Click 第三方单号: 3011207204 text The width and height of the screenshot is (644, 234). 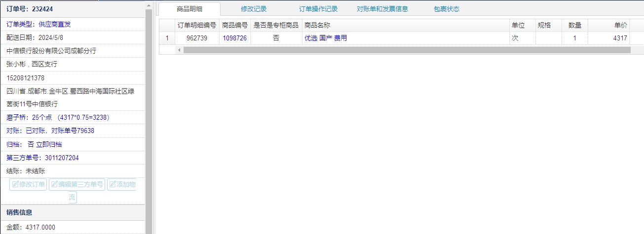point(42,158)
